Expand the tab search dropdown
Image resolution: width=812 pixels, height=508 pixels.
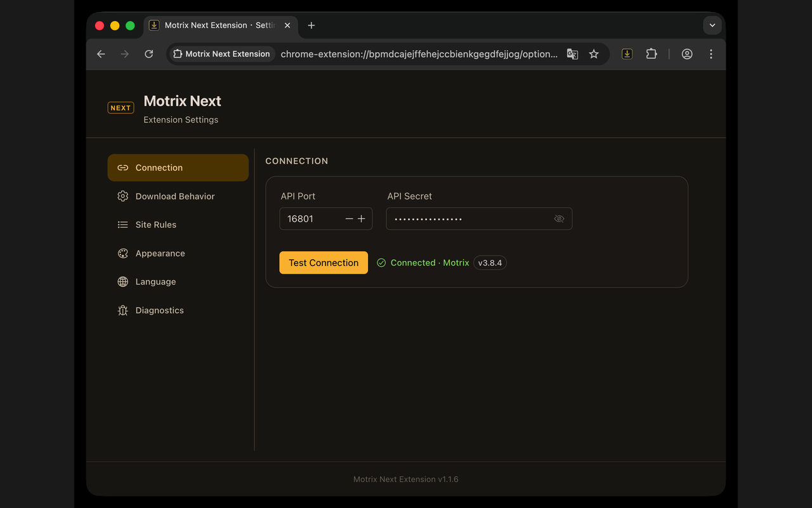tap(712, 25)
